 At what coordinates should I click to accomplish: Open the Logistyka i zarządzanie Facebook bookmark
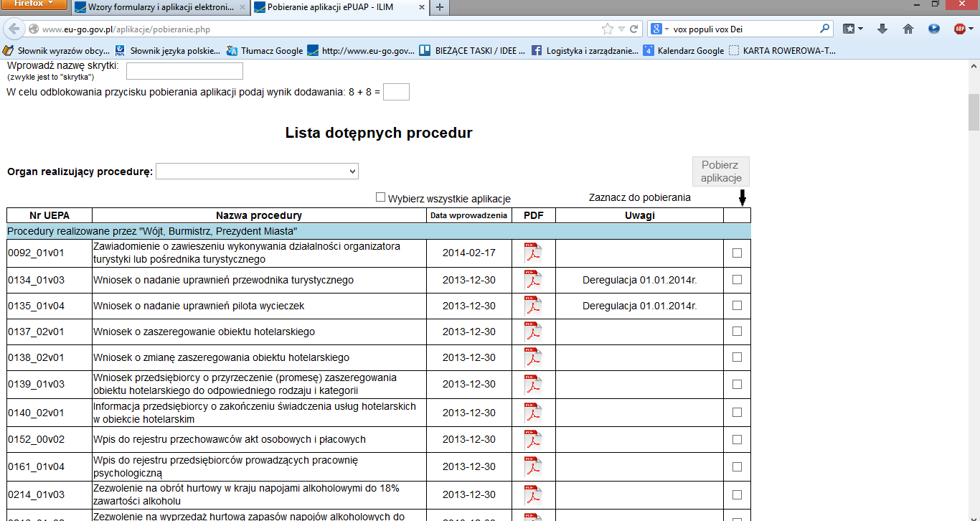pos(585,50)
